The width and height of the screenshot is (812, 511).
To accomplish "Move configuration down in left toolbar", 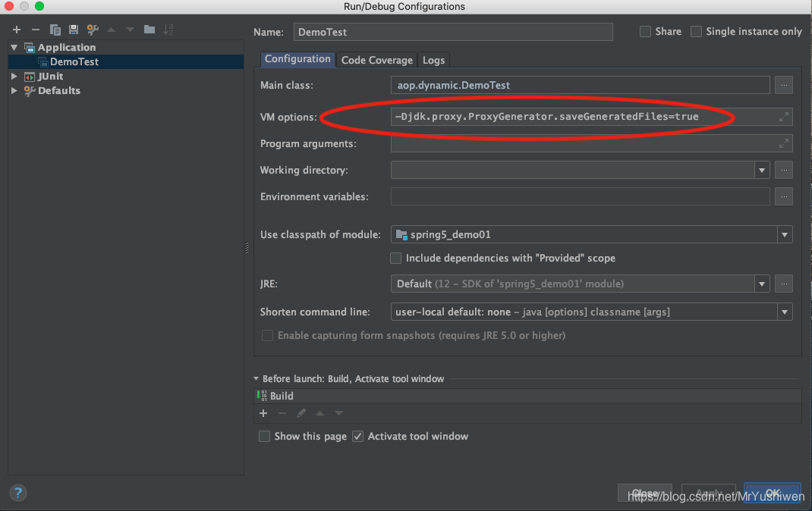I will coord(130,30).
